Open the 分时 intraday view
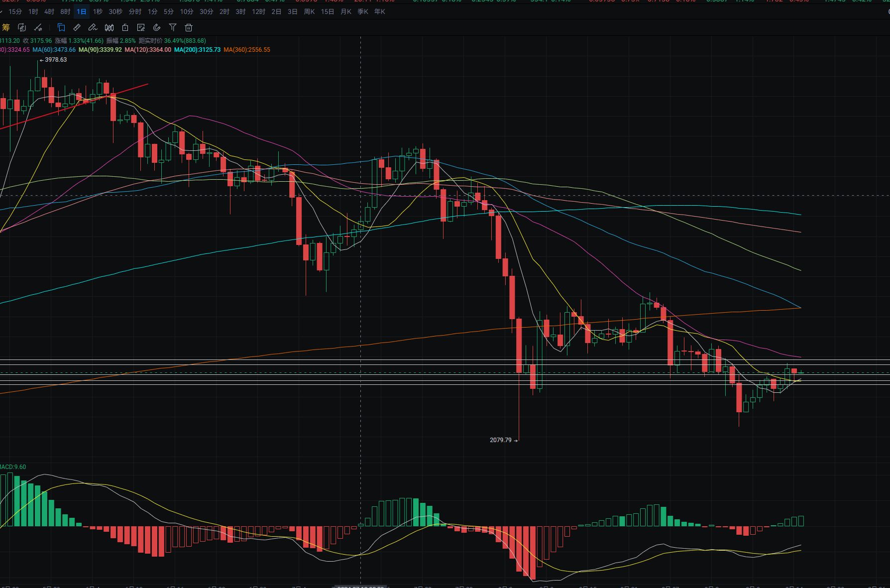This screenshot has width=890, height=588. click(135, 11)
